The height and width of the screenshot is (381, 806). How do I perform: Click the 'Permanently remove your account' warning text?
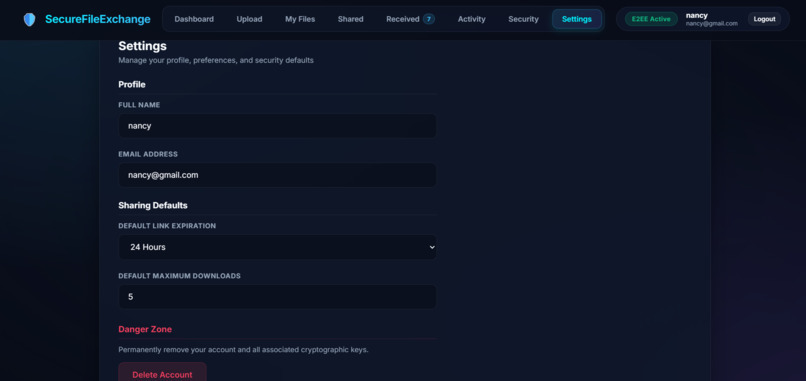[244, 350]
